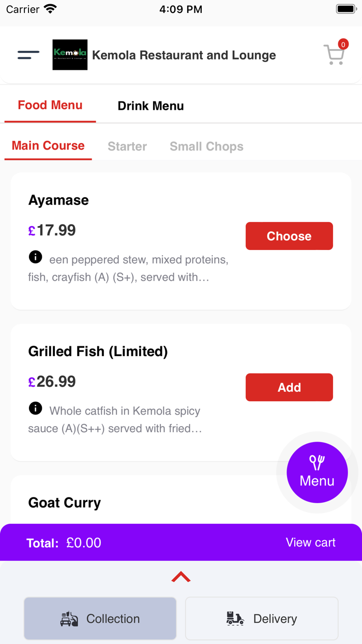The image size is (362, 644).
Task: Tap the info icon beside Grilled Fish description
Action: (35, 408)
